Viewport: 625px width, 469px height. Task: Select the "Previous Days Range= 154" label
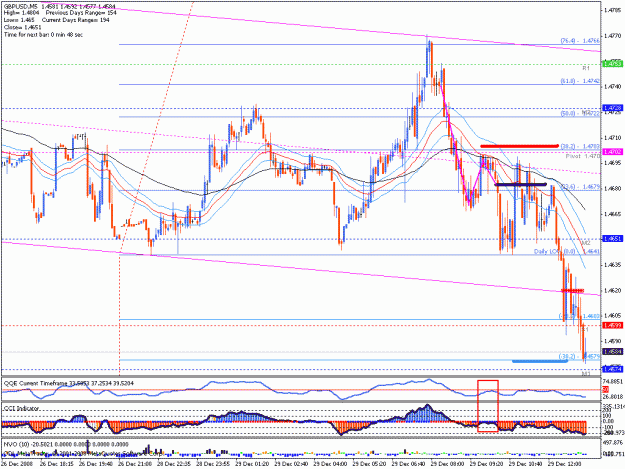click(x=81, y=13)
